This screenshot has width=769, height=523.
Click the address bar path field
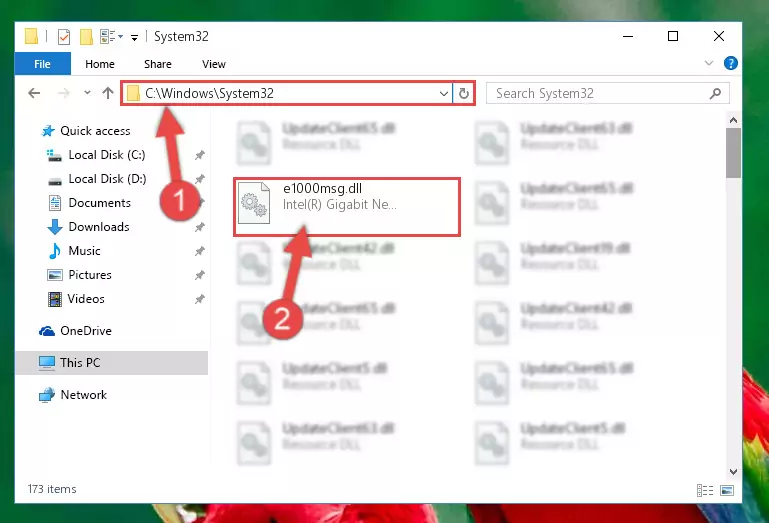(287, 93)
